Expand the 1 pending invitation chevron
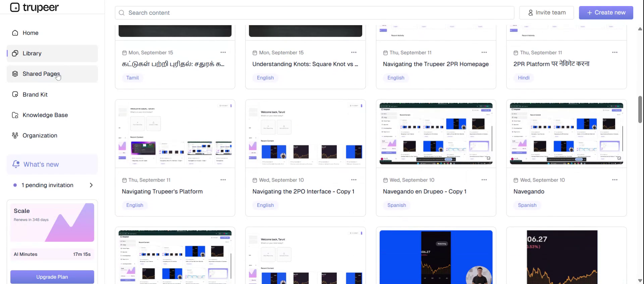Viewport: 644px width, 284px height. coord(91,185)
